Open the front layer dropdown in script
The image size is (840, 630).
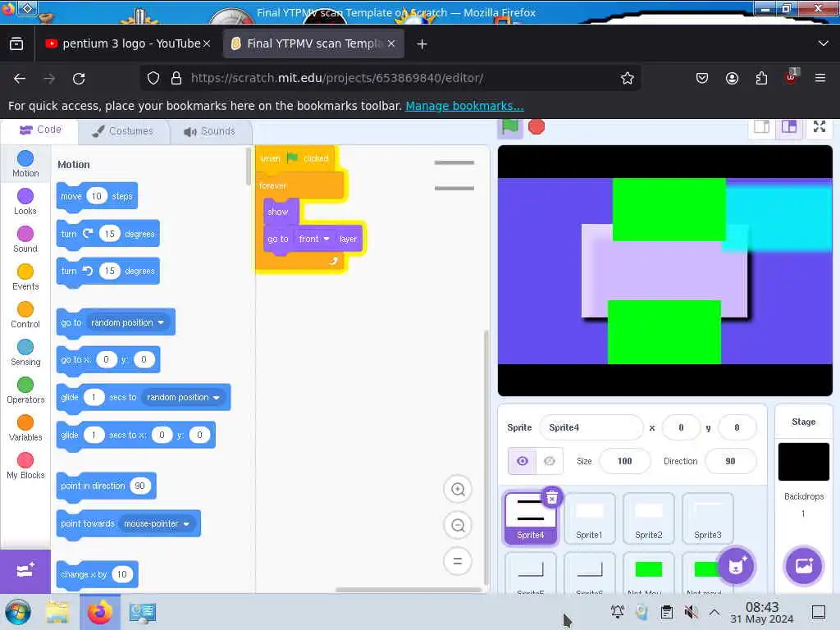tap(314, 239)
